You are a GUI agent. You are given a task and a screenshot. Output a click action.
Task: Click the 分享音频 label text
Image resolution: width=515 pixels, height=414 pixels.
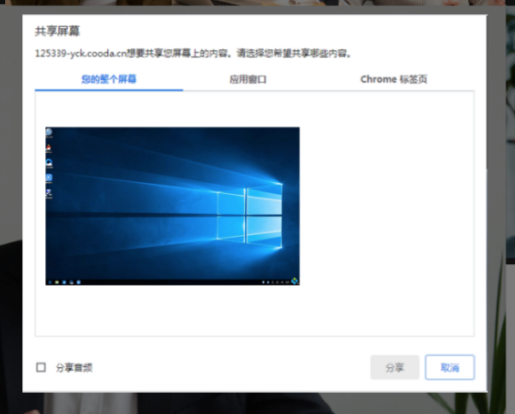click(74, 368)
